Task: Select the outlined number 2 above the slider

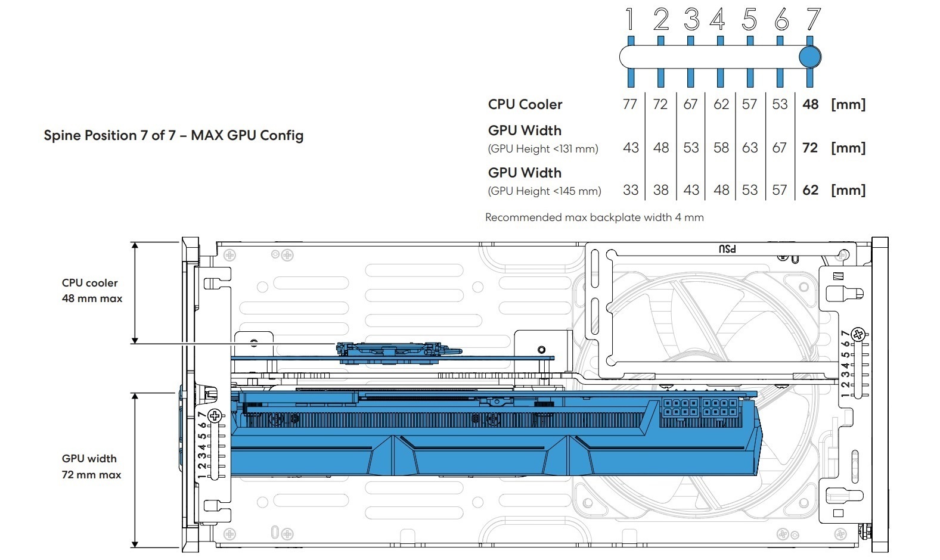Action: coord(660,19)
